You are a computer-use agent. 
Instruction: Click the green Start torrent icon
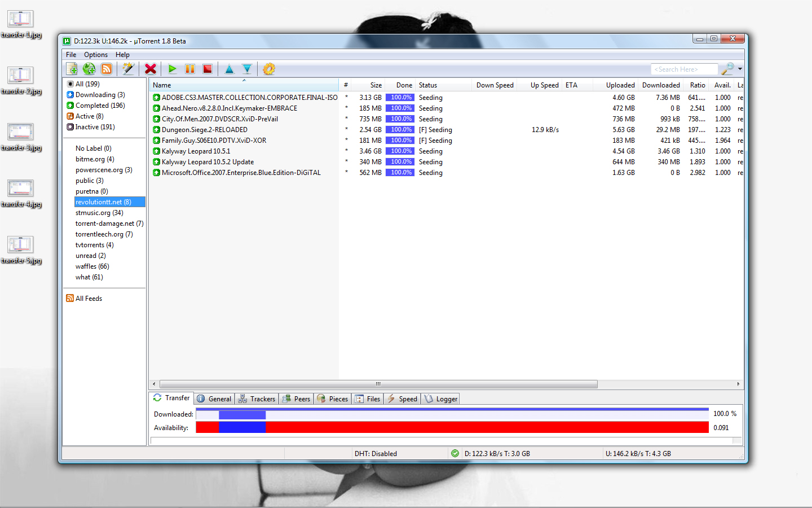pos(173,69)
